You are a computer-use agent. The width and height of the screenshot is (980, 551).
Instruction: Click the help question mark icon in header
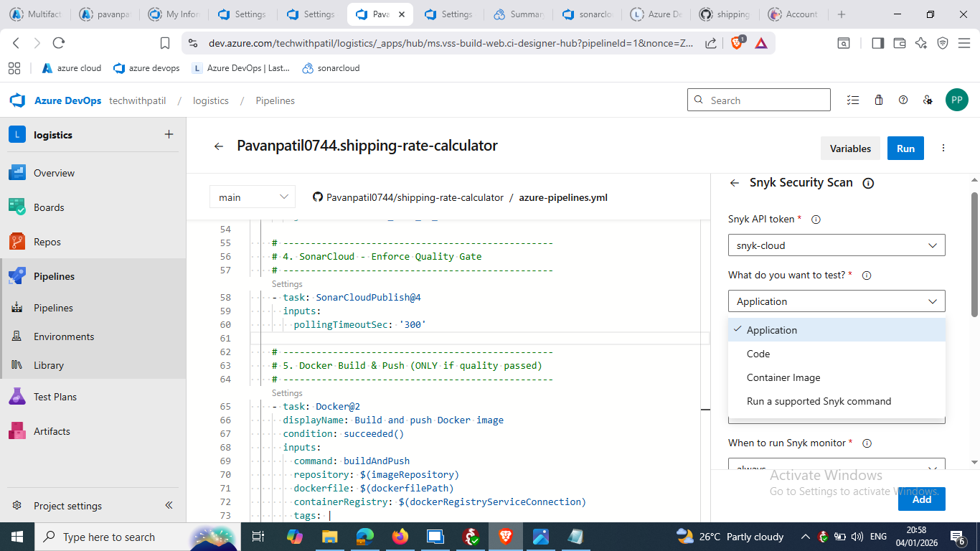pos(903,100)
